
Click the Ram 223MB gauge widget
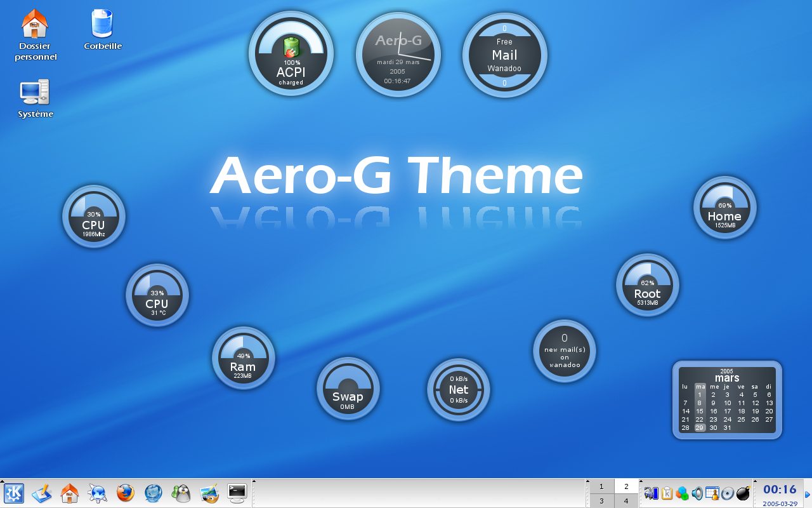(244, 358)
